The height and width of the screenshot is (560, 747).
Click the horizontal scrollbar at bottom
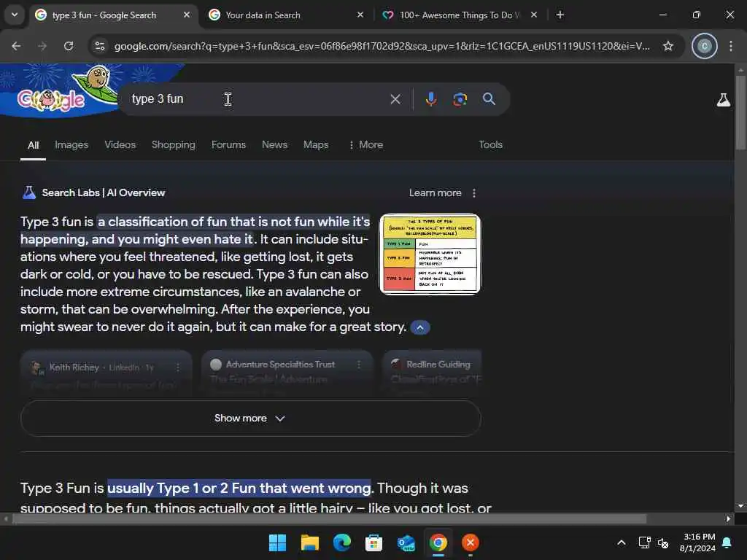329,518
